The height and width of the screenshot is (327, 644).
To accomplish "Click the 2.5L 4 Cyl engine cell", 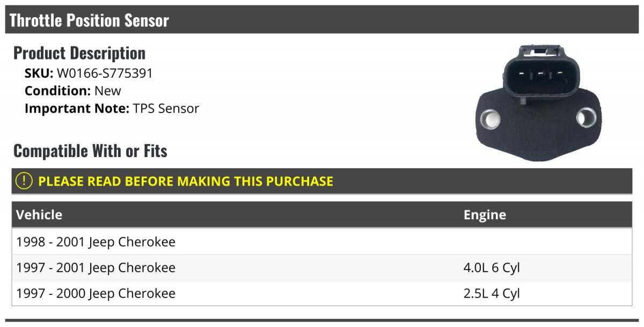I will (492, 293).
